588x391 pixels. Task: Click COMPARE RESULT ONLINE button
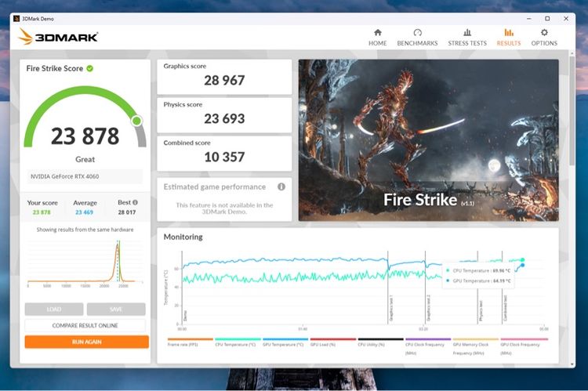click(x=85, y=325)
